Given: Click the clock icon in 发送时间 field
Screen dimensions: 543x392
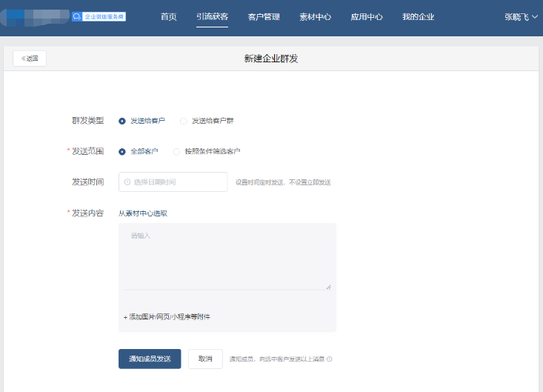Looking at the screenshot, I should (x=127, y=182).
